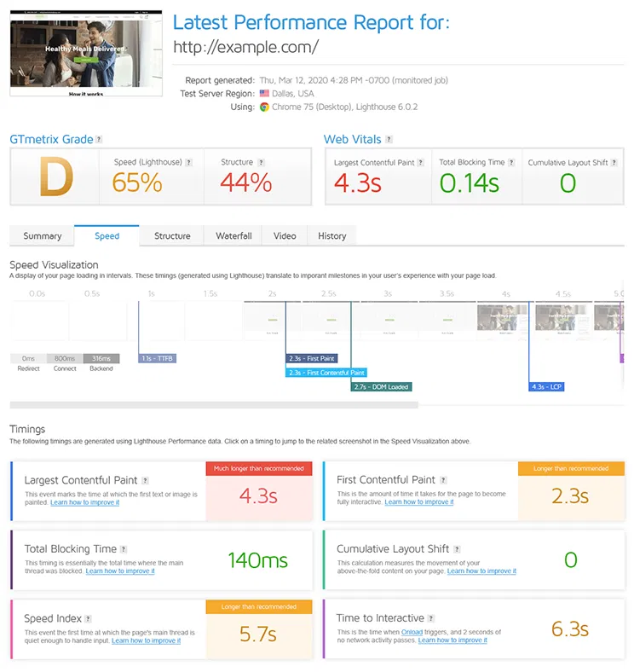The image size is (634, 672).
Task: Click the speed visualization horizontal scrollbar
Action: [213, 405]
